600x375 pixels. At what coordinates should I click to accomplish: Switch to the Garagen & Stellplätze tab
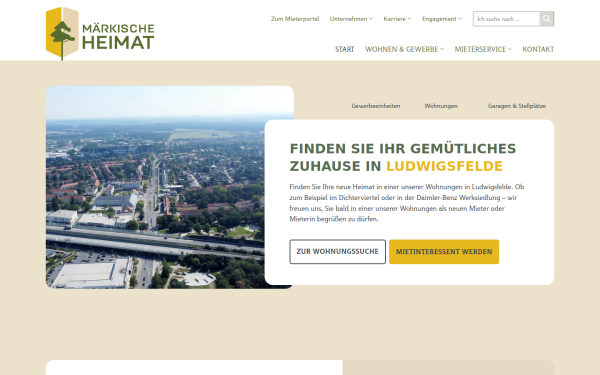(517, 106)
